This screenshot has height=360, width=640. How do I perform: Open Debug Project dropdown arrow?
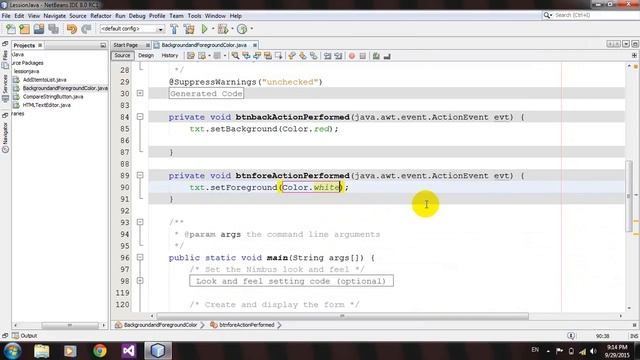pyautogui.click(x=232, y=29)
